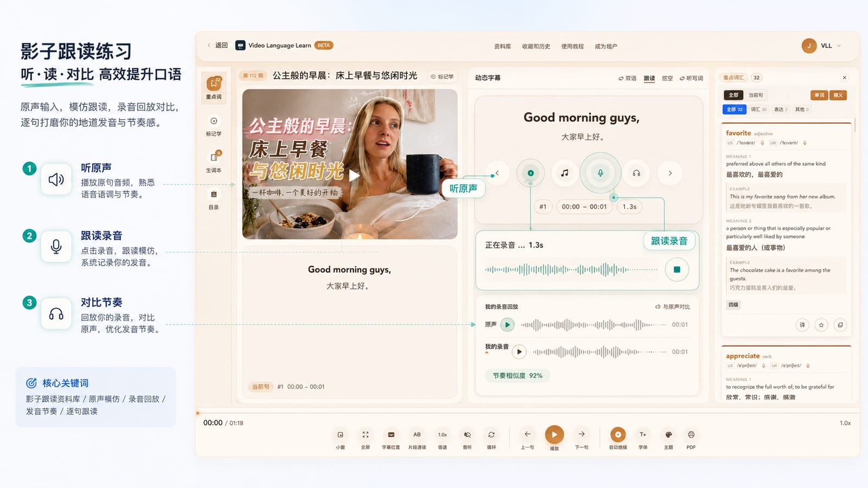This screenshot has width=868, height=488.
Task: Click the video progress bar start marker
Action: [198, 413]
